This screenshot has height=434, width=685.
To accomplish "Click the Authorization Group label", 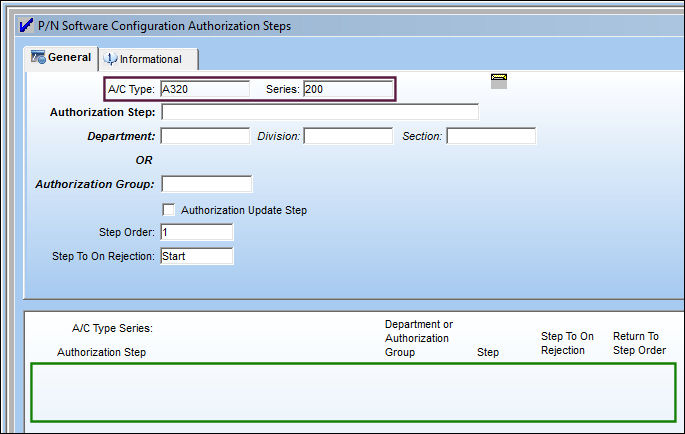I will [95, 184].
